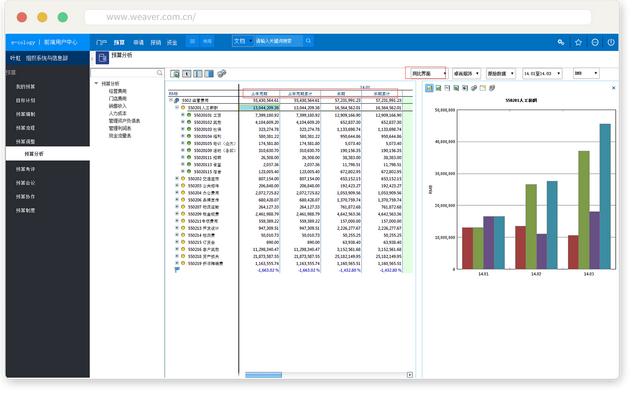Open the 14.01至14.03 period dropdown

coord(542,73)
